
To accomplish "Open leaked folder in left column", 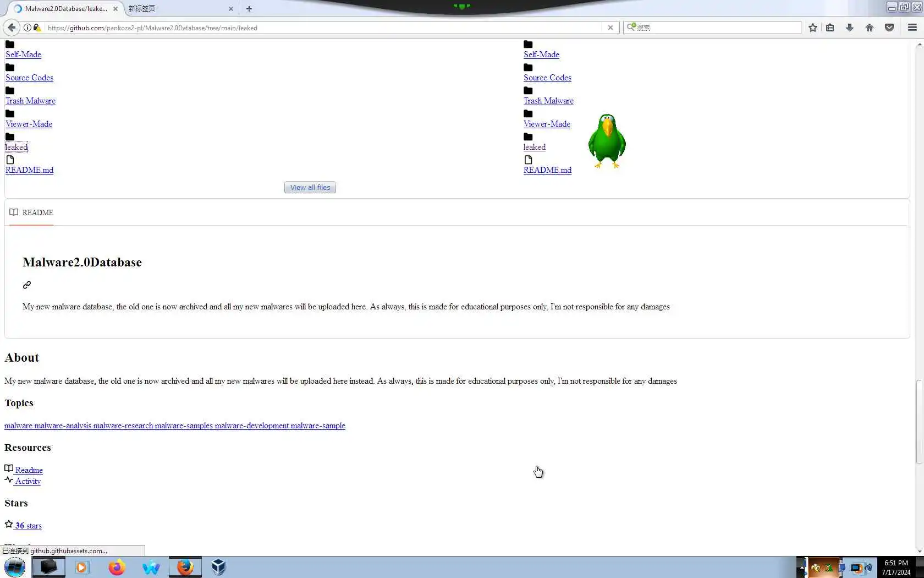I will (16, 147).
